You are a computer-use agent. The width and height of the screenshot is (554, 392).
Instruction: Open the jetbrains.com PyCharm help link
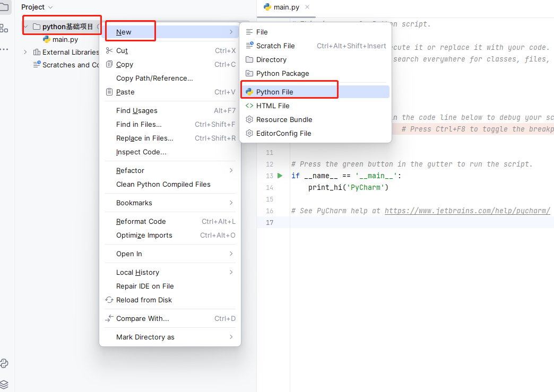point(468,211)
